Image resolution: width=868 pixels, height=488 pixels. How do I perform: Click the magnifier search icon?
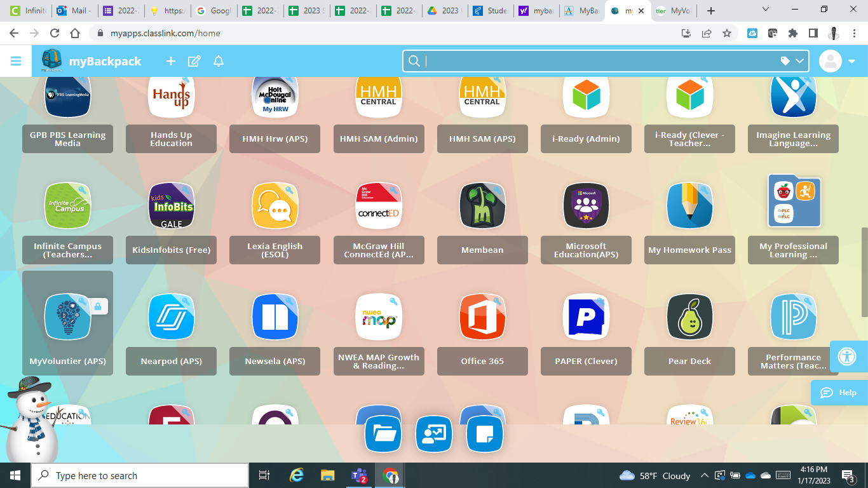tap(414, 61)
